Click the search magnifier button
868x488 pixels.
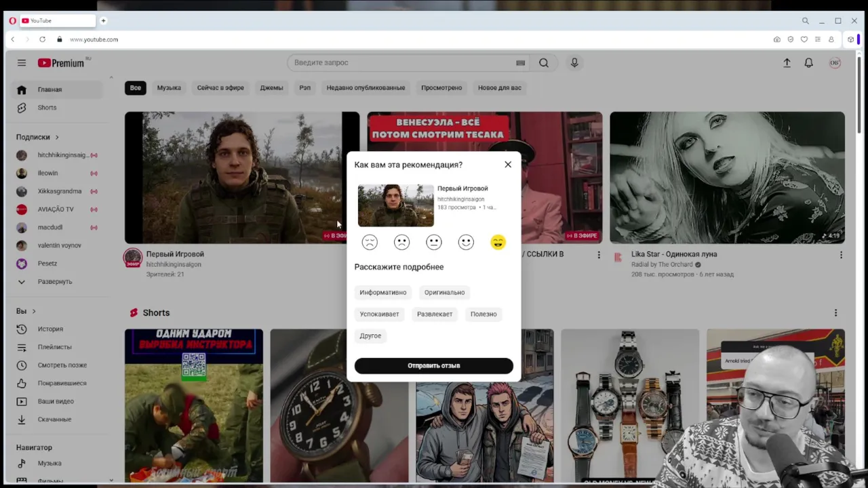[x=544, y=63]
